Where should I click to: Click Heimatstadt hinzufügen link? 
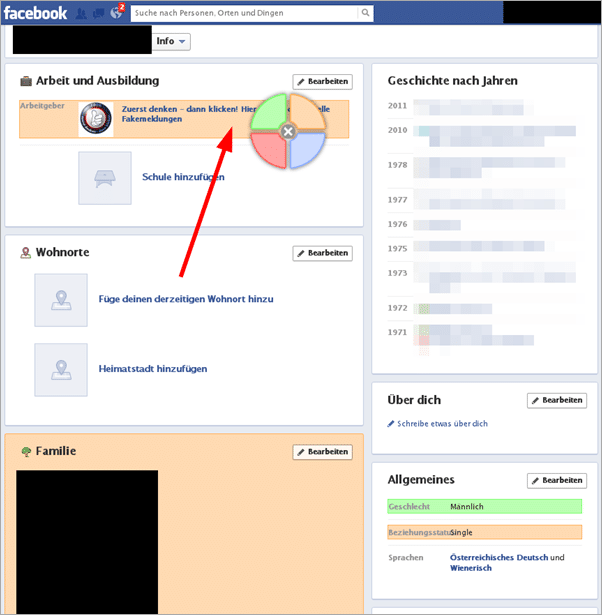pos(153,369)
